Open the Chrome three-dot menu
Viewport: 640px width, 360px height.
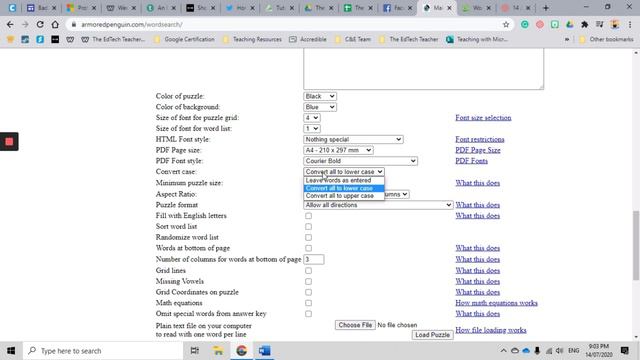630,24
